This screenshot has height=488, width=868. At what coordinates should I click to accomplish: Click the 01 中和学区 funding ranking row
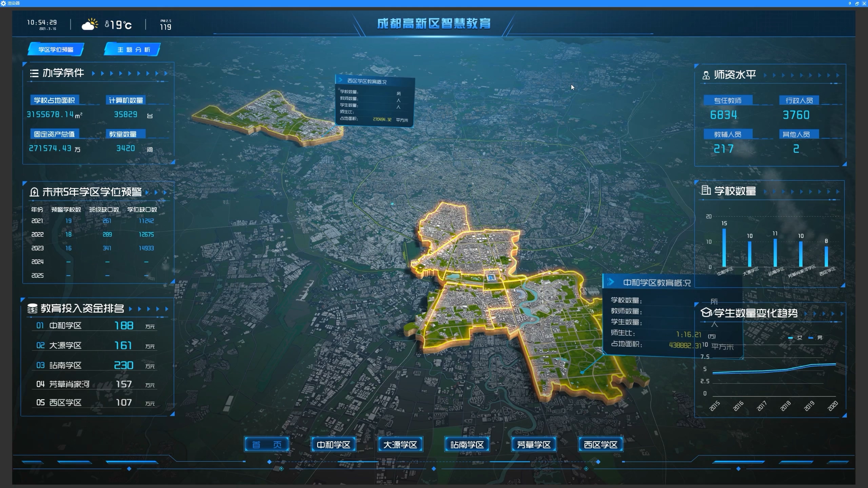point(95,326)
